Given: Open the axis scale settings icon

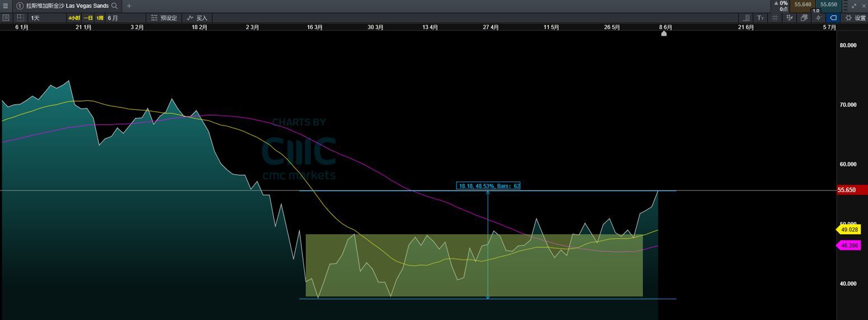Looking at the screenshot, I should 746,18.
